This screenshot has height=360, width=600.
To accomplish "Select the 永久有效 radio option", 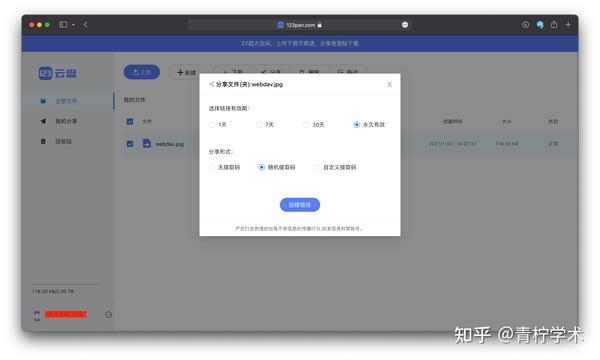I will point(369,125).
